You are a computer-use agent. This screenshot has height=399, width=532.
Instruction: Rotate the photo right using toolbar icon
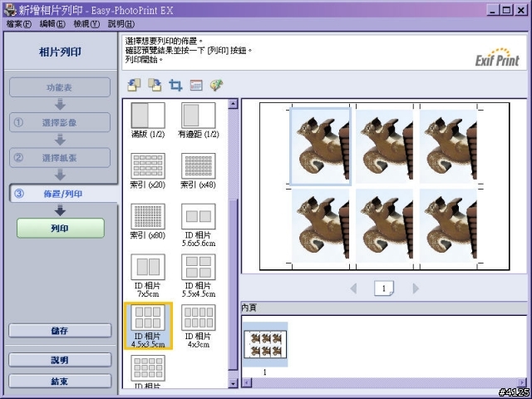(x=155, y=85)
